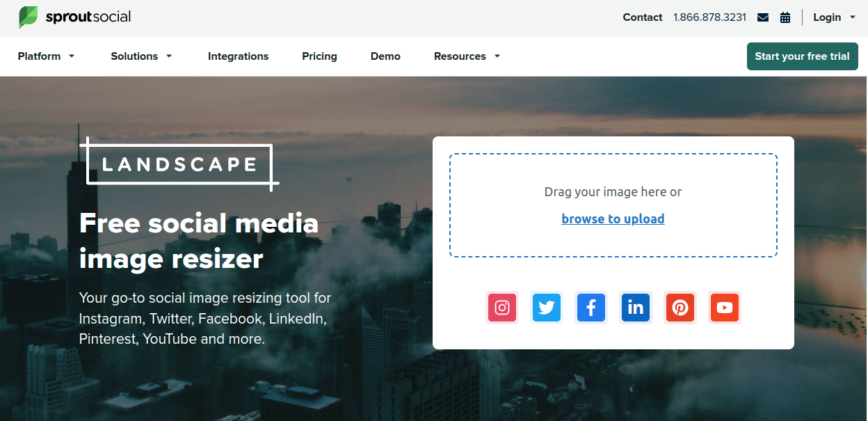Open the email envelope icon in header
The width and height of the screenshot is (868, 421).
click(x=763, y=17)
